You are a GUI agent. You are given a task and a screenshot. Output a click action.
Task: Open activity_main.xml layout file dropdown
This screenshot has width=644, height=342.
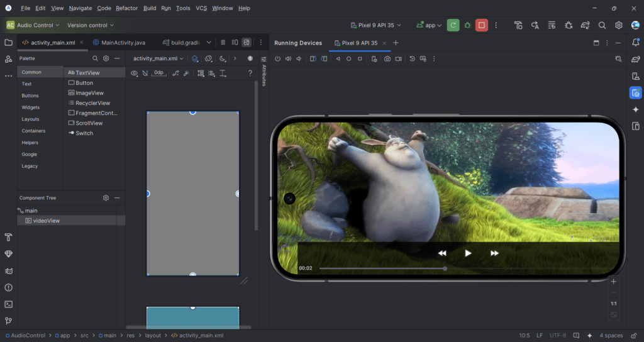(158, 58)
